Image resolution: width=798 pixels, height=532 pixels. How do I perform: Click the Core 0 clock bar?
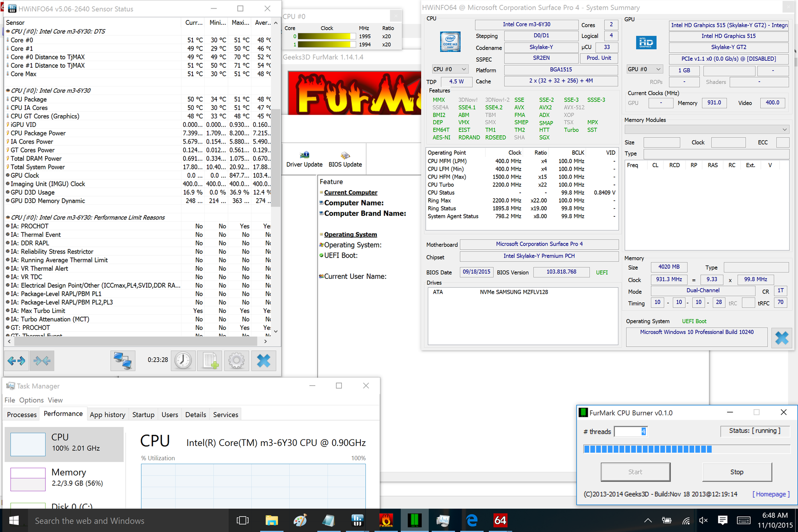point(327,36)
